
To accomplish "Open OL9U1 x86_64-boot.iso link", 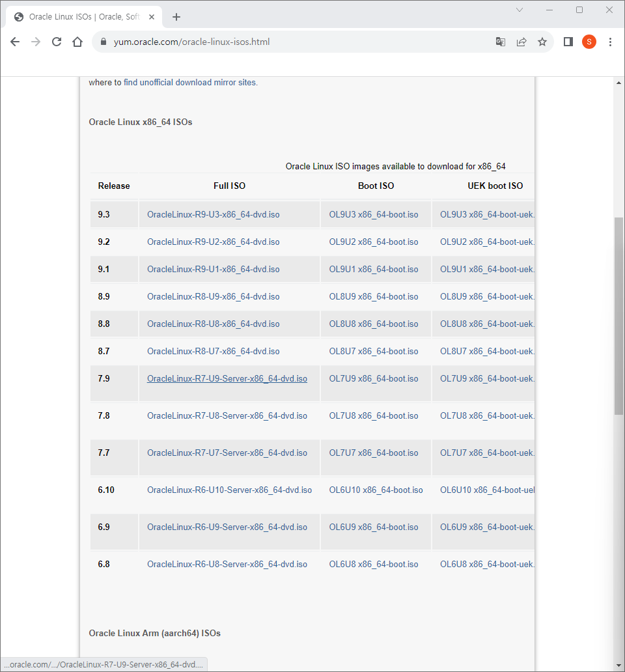I will [374, 269].
